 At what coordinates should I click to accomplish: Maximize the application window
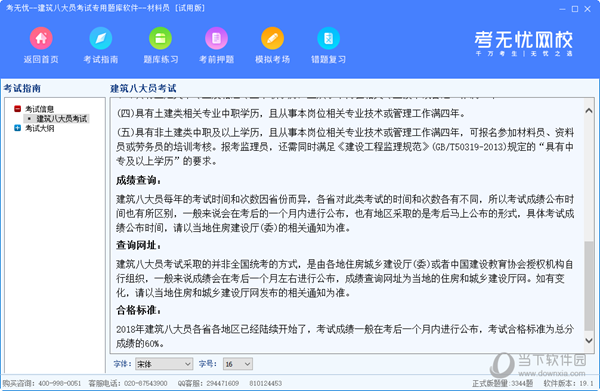575,9
